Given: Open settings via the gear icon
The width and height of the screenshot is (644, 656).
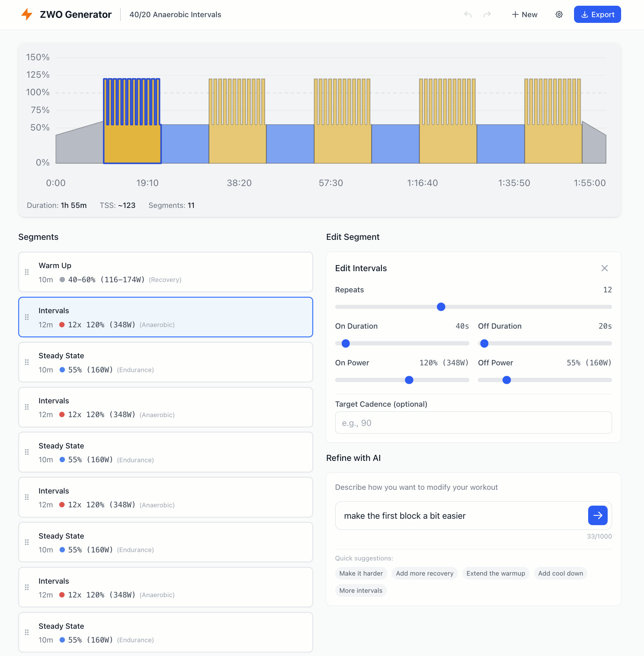Looking at the screenshot, I should 559,14.
